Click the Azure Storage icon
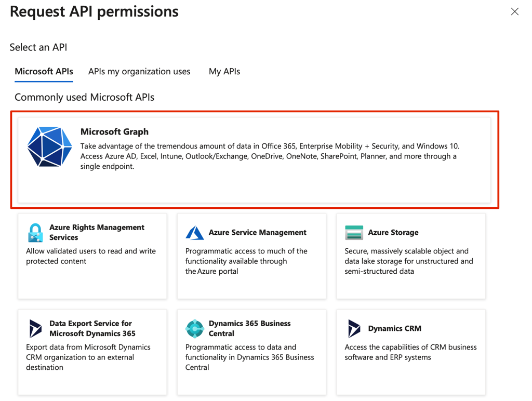Image resolution: width=532 pixels, height=401 pixels. click(354, 232)
